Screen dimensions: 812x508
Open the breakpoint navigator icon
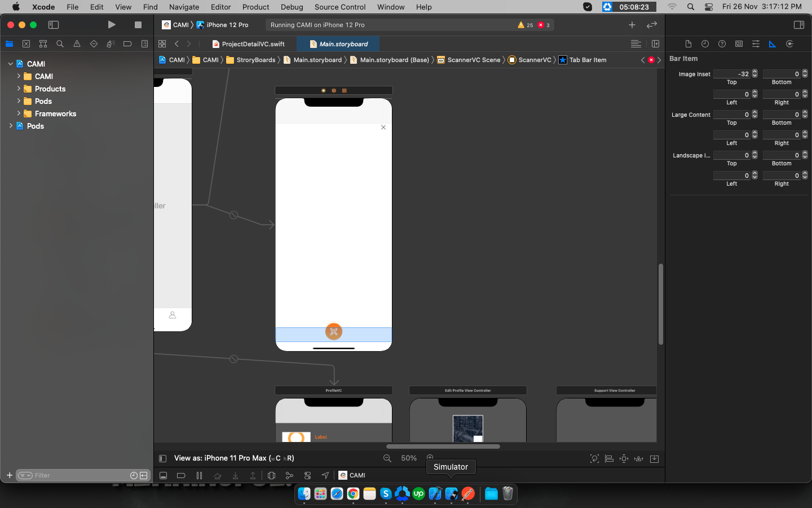coord(127,44)
